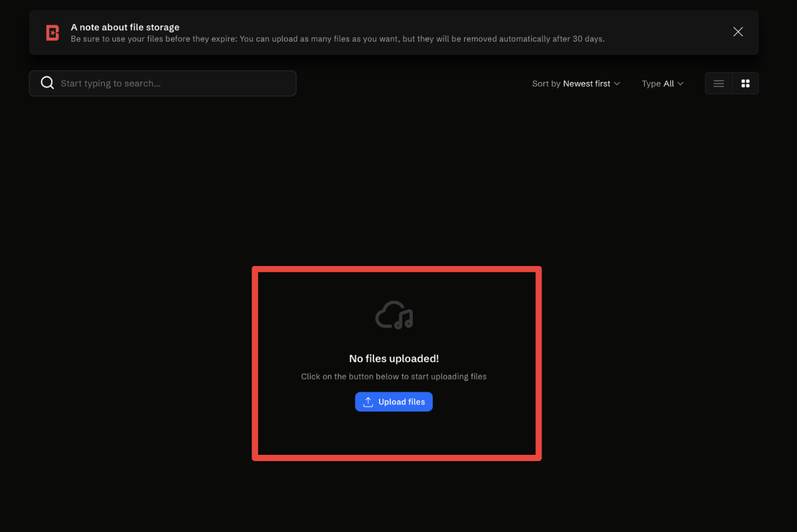Click 'A note about file storage' title
The height and width of the screenshot is (532, 797).
pyautogui.click(x=125, y=27)
